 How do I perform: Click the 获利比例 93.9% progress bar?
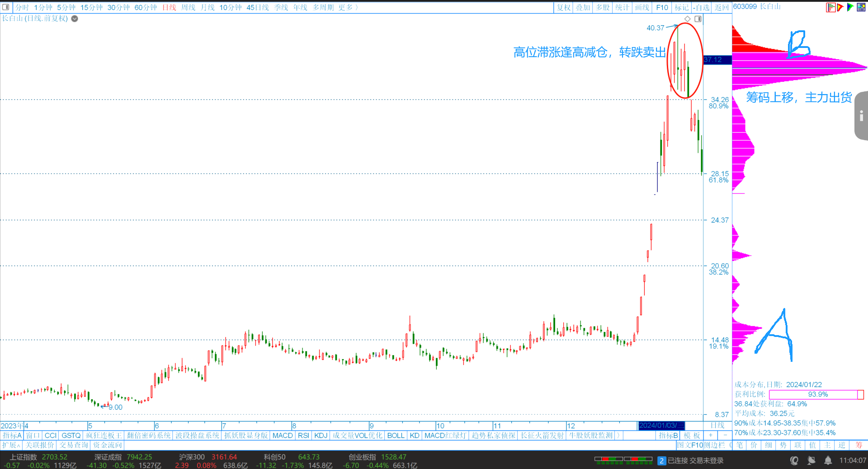[816, 394]
